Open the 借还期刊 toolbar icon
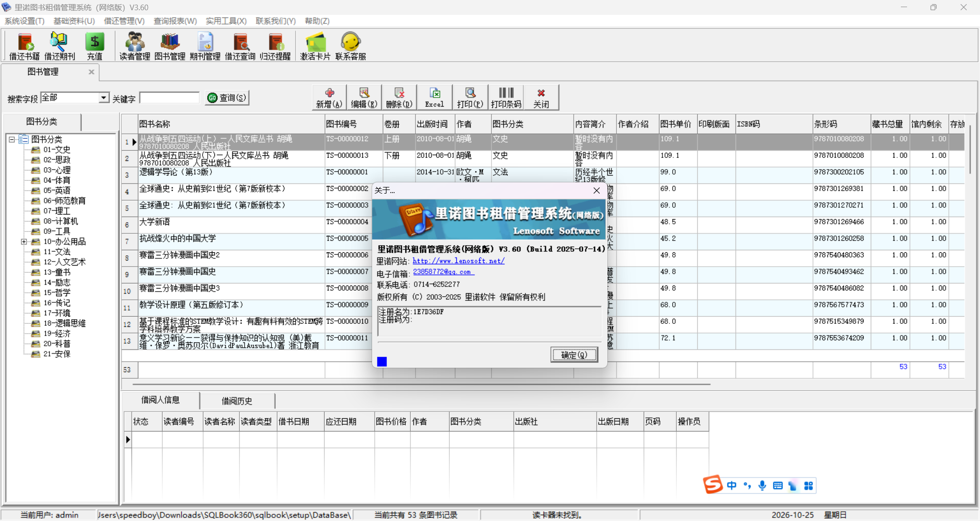Screen dimensions: 980x521 [x=59, y=46]
